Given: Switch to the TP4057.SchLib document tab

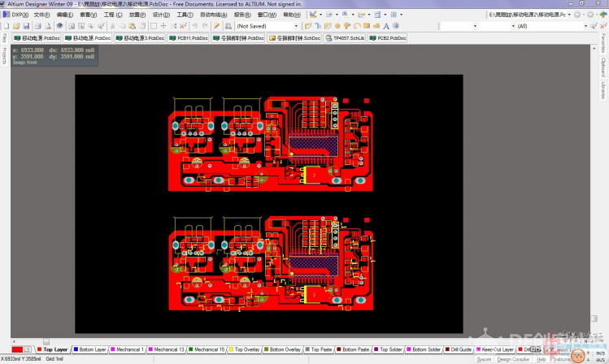Looking at the screenshot, I should pyautogui.click(x=345, y=38).
